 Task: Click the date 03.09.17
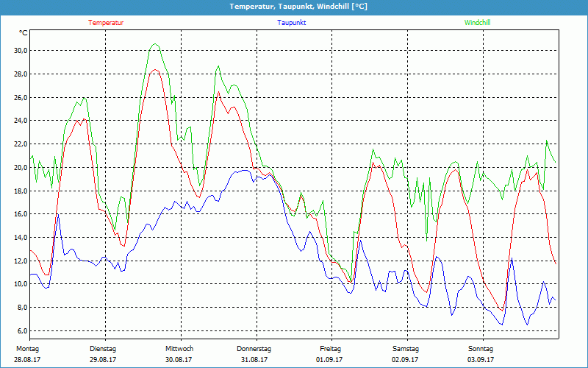click(481, 360)
